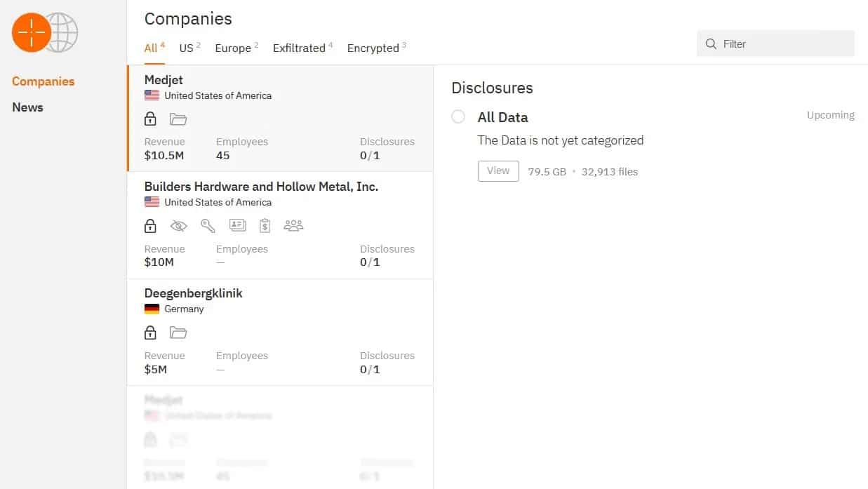The width and height of the screenshot is (868, 489).
Task: Click the Upcoming status label
Action: coord(831,115)
